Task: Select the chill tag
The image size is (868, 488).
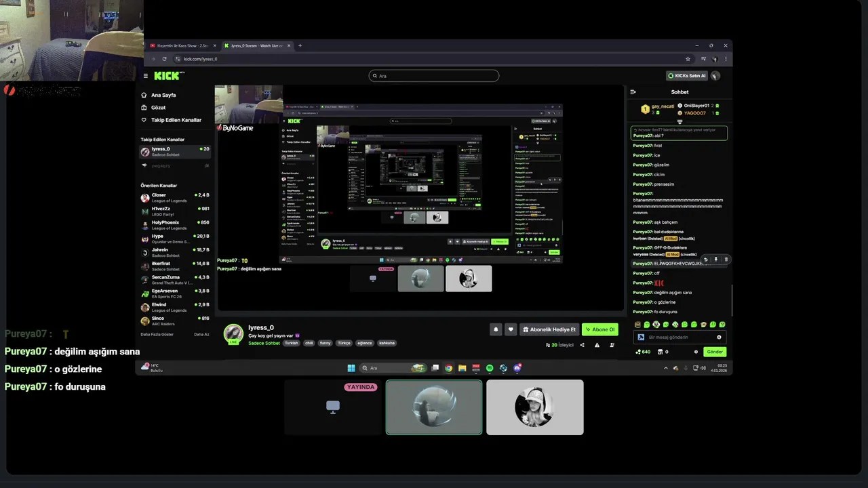Action: (309, 343)
